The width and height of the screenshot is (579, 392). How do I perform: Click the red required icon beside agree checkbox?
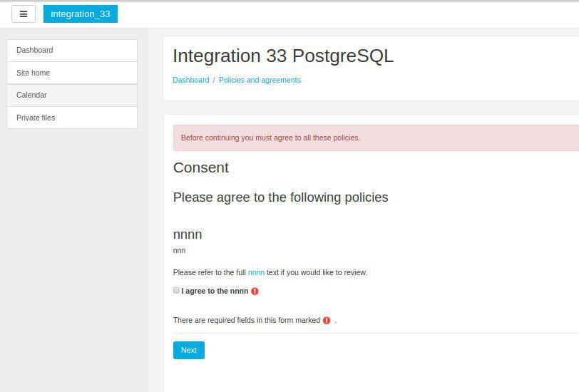[x=255, y=292]
